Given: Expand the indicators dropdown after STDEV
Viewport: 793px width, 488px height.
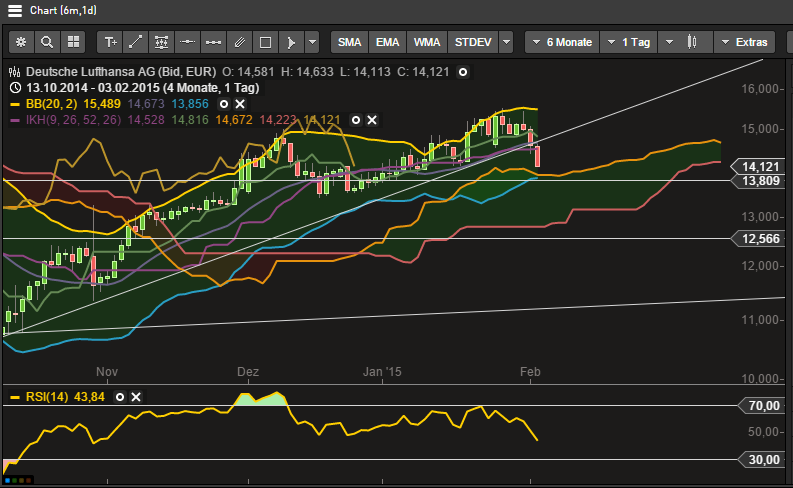Looking at the screenshot, I should [x=506, y=42].
